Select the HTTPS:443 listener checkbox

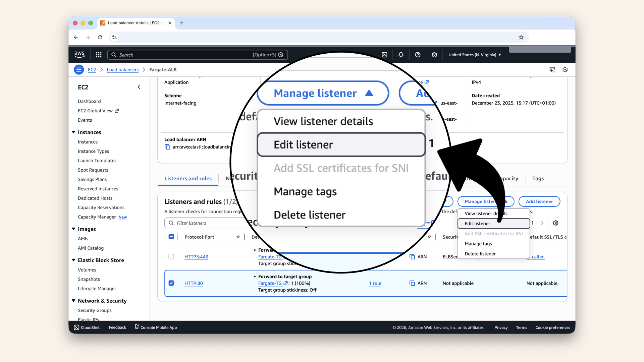171,256
